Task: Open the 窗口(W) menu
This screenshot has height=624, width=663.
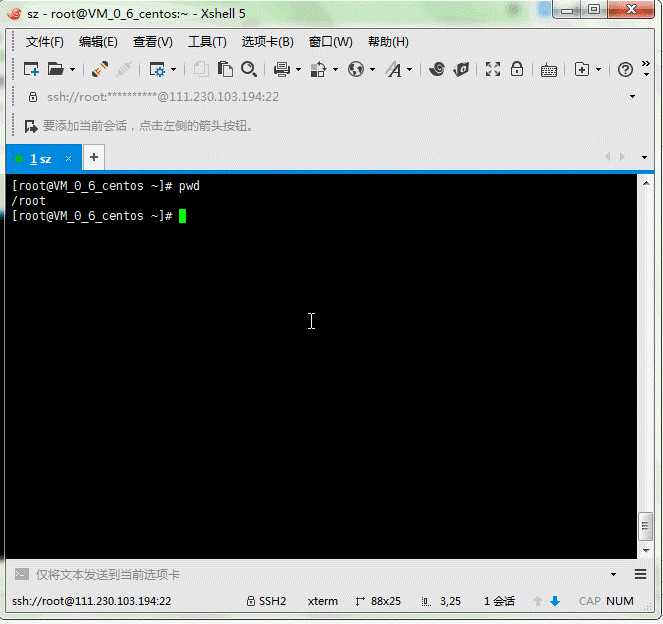Action: pyautogui.click(x=331, y=42)
